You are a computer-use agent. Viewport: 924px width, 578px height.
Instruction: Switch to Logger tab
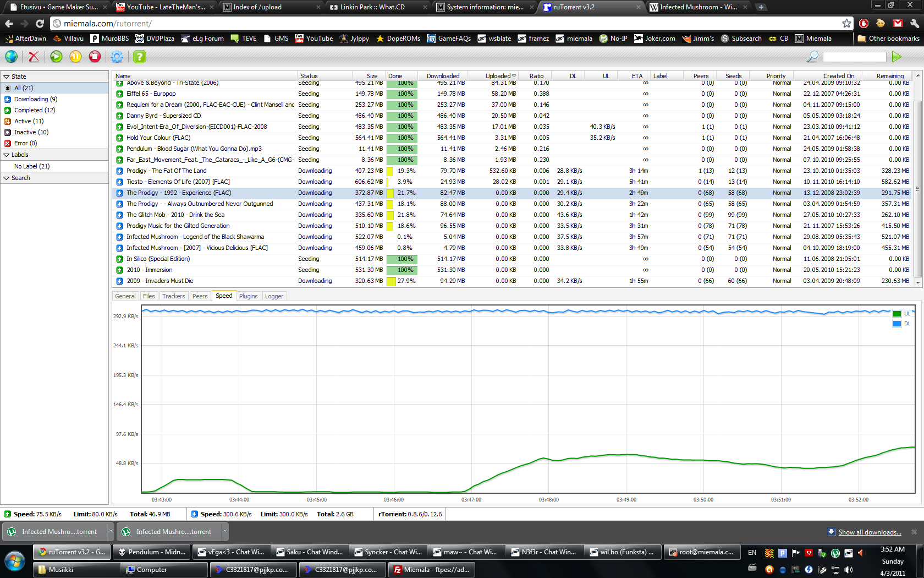(274, 296)
